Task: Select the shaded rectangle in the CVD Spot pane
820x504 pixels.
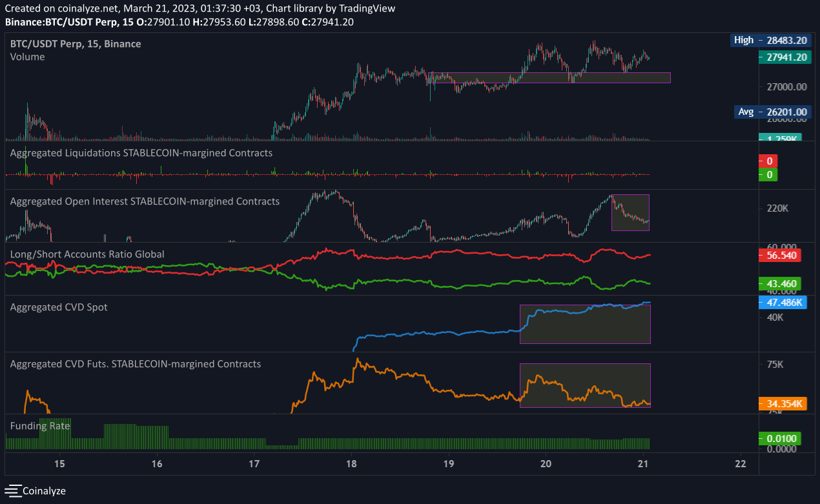Action: pyautogui.click(x=585, y=324)
